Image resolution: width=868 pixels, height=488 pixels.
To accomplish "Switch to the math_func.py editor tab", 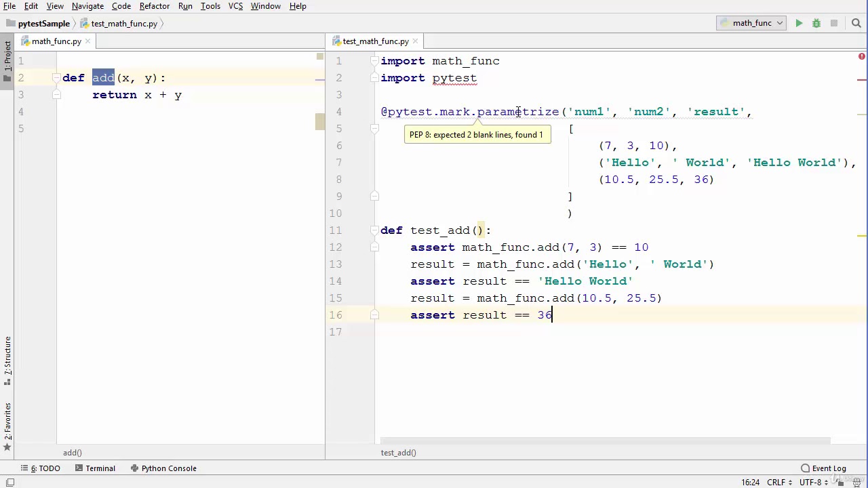I will pos(56,41).
